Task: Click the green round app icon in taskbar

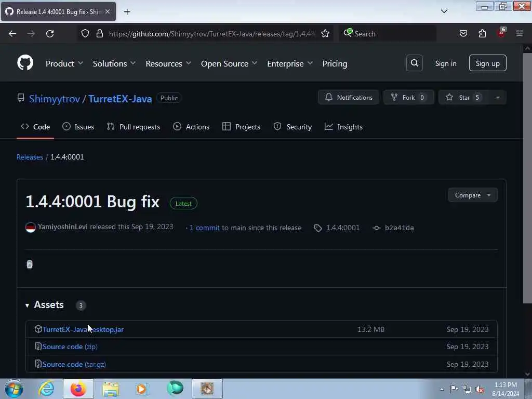Action: pos(175,388)
